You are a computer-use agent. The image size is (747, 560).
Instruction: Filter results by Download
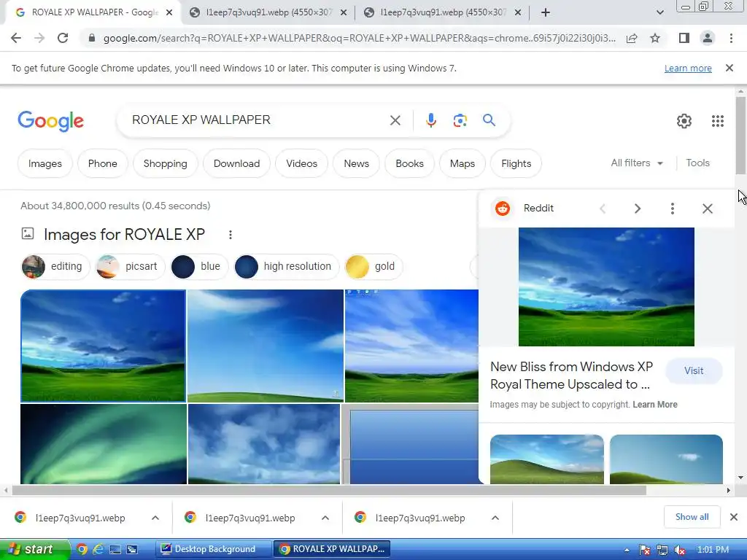pyautogui.click(x=237, y=163)
